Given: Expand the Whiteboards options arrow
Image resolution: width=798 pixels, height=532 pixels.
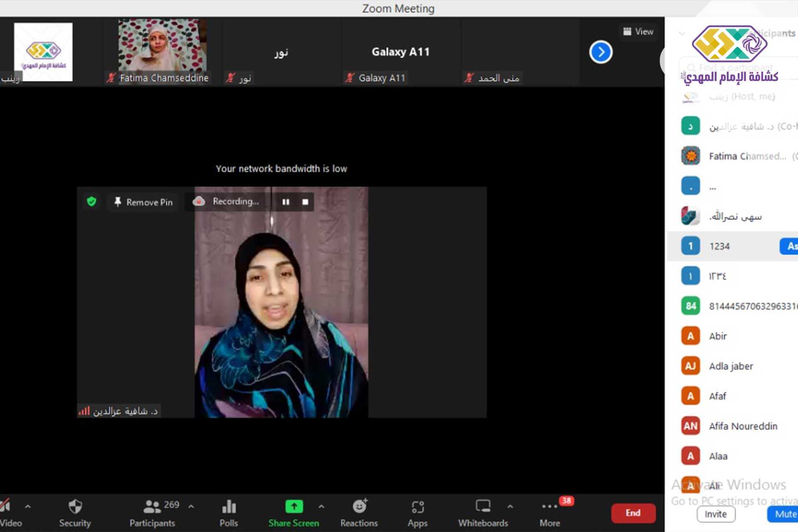Looking at the screenshot, I should 510,506.
